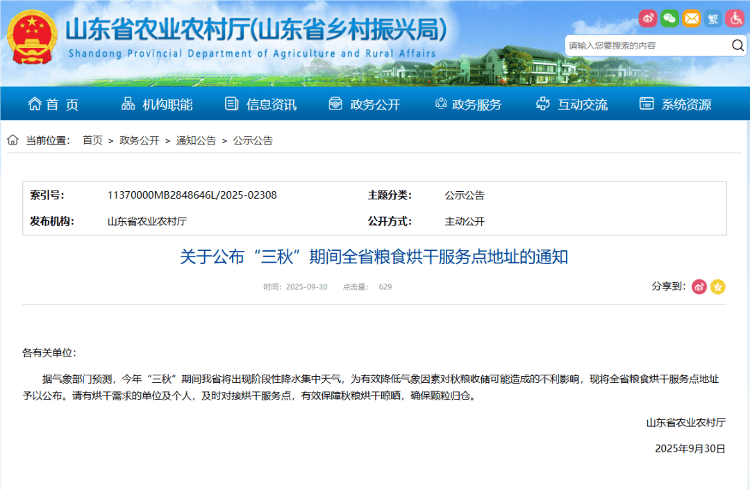The width and height of the screenshot is (750, 490).
Task: Enable accessibility mode via wheelchair icon
Action: (735, 18)
